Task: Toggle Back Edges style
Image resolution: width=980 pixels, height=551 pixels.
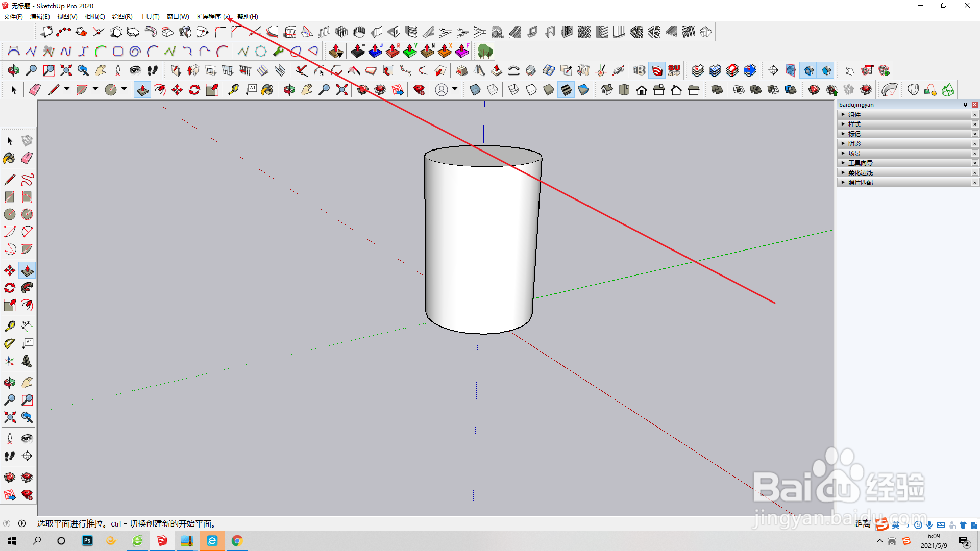Action: coord(492,90)
